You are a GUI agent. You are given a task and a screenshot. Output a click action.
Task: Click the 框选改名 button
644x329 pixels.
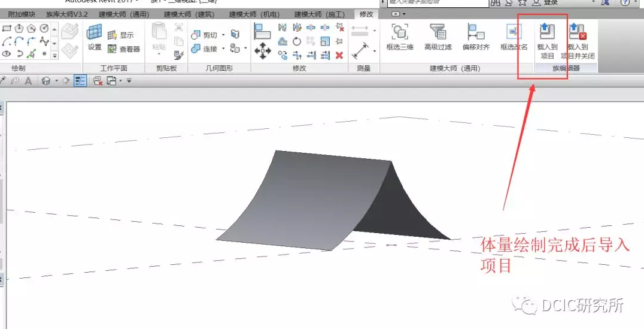point(514,37)
